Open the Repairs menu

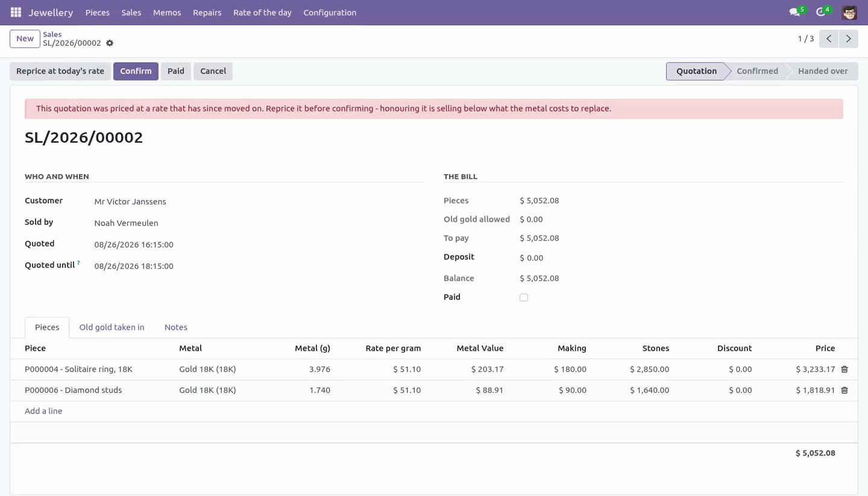207,12
